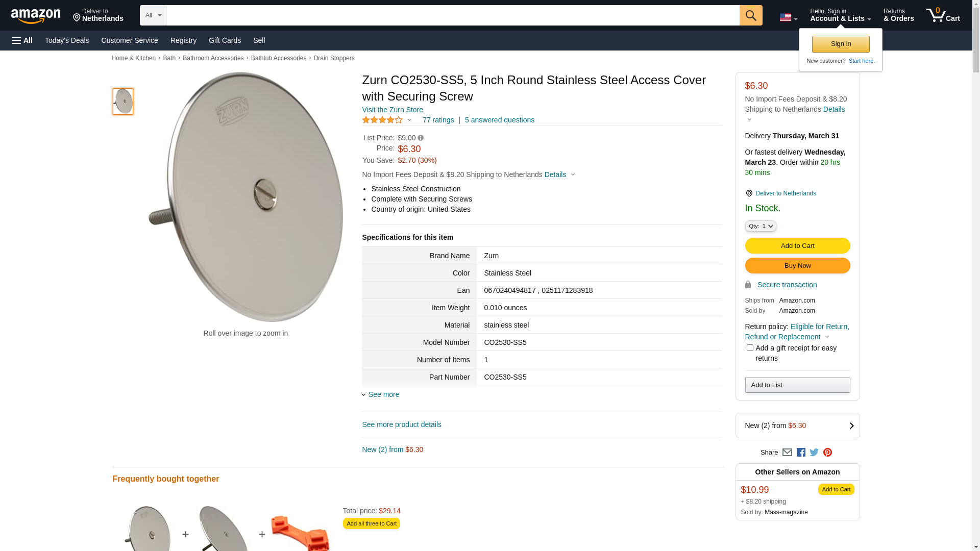This screenshot has width=980, height=551.
Task: Visit the Zurn Store link
Action: pos(392,110)
